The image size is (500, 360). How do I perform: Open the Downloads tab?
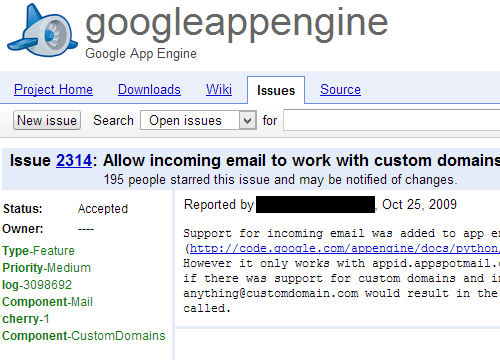(149, 90)
